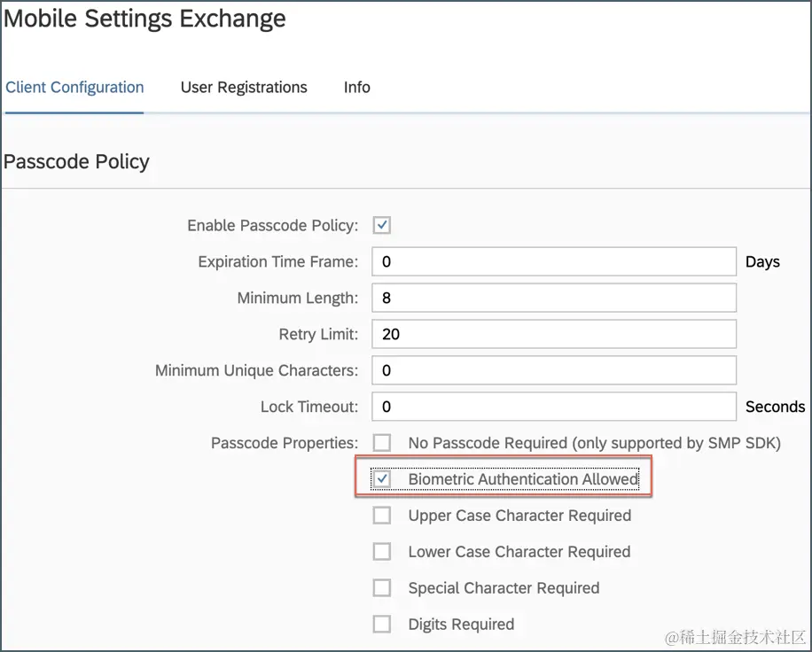Click the Minimum Unique Characters field
This screenshot has height=652, width=812.
[x=554, y=370]
